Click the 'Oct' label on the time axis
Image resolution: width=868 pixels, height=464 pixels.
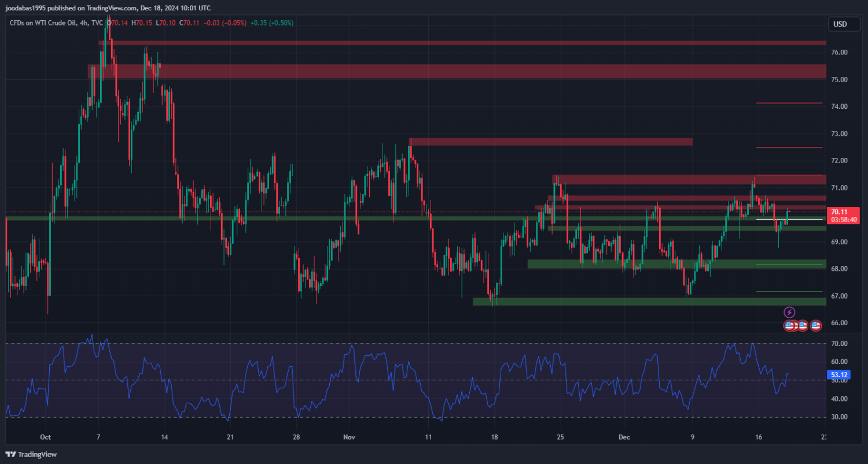pos(46,437)
